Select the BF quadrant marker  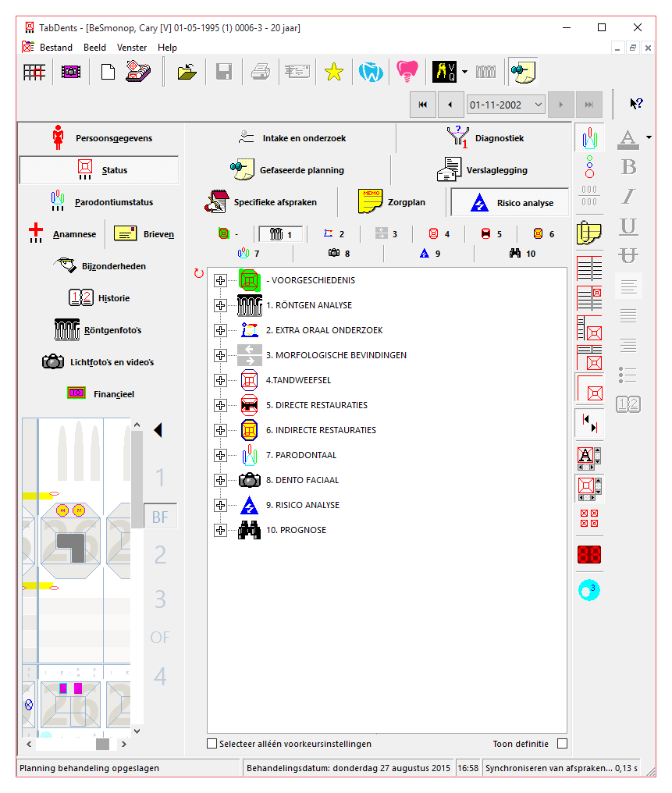pyautogui.click(x=160, y=517)
